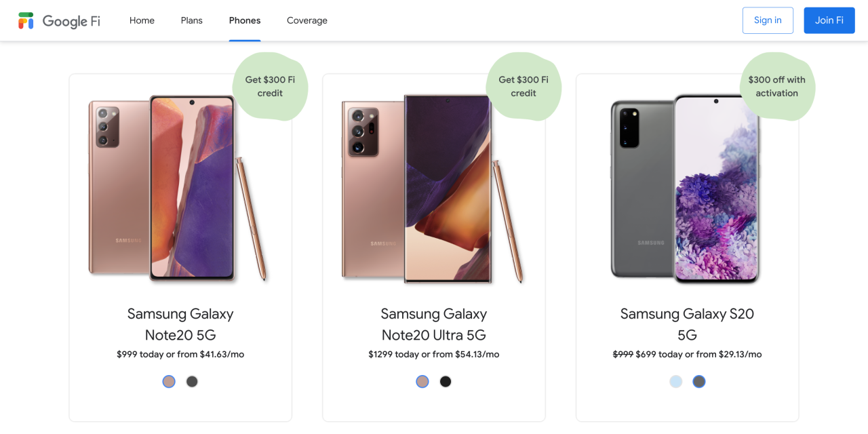The image size is (868, 434).
Task: Open the Coverage page
Action: pyautogui.click(x=307, y=20)
